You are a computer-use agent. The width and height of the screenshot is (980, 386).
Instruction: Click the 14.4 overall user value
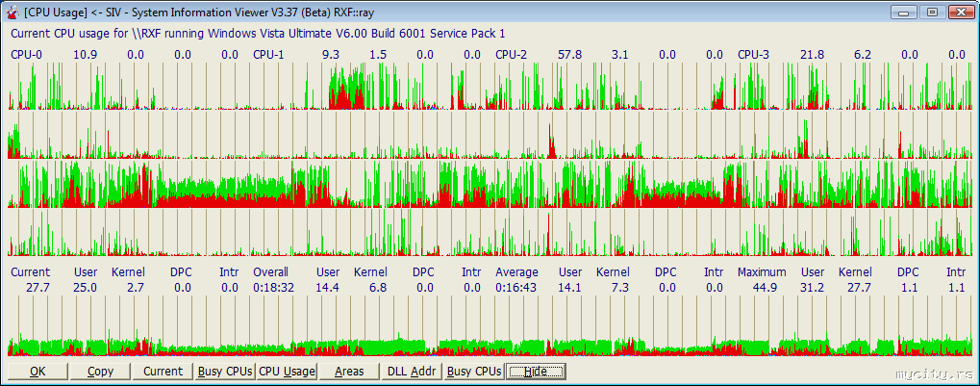click(x=328, y=287)
